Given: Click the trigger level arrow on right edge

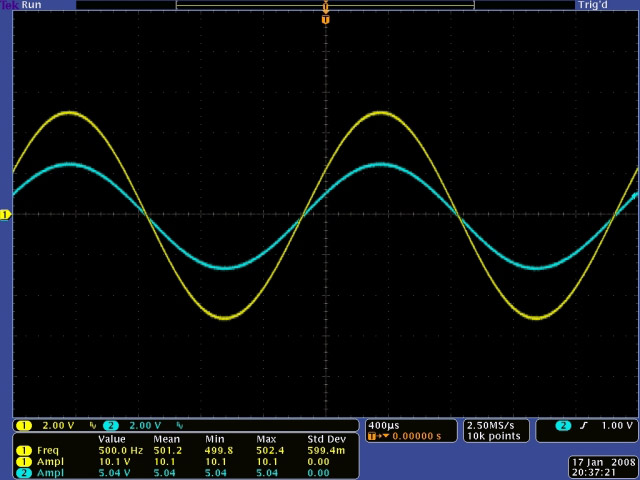Looking at the screenshot, I should pos(634,189).
